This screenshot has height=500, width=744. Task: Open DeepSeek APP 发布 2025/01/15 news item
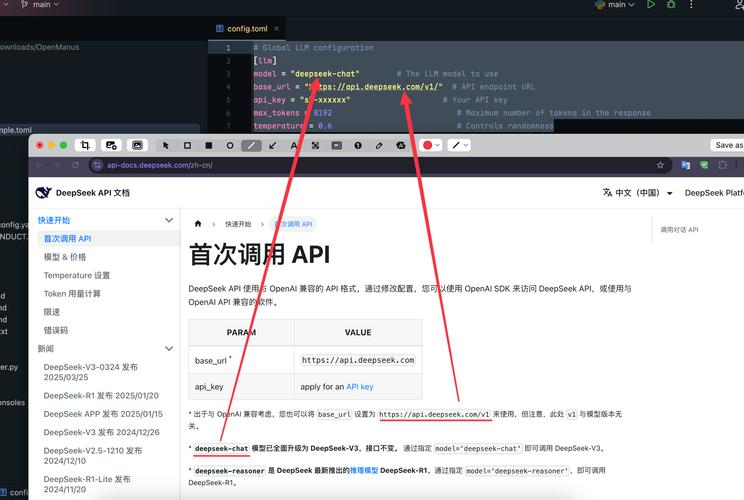click(103, 414)
